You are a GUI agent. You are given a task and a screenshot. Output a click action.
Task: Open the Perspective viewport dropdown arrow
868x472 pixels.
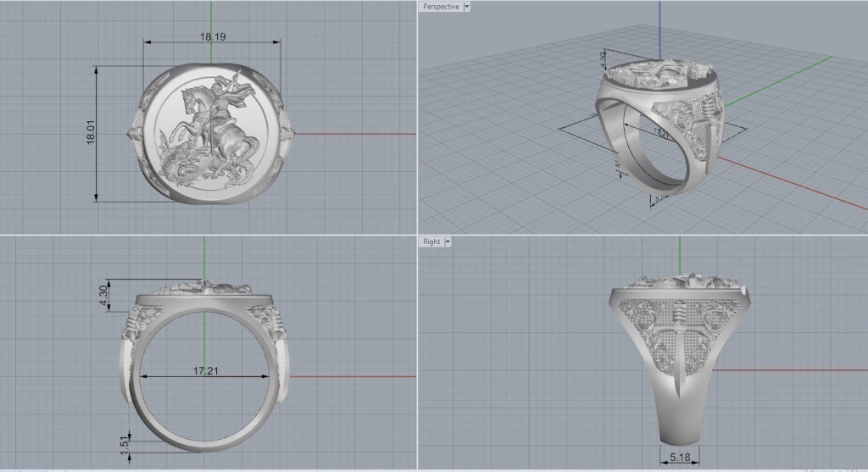coord(467,7)
